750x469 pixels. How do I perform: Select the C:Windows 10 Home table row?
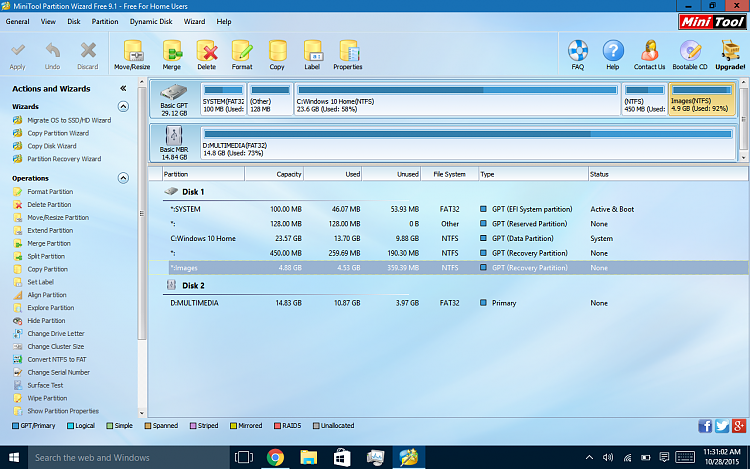449,239
